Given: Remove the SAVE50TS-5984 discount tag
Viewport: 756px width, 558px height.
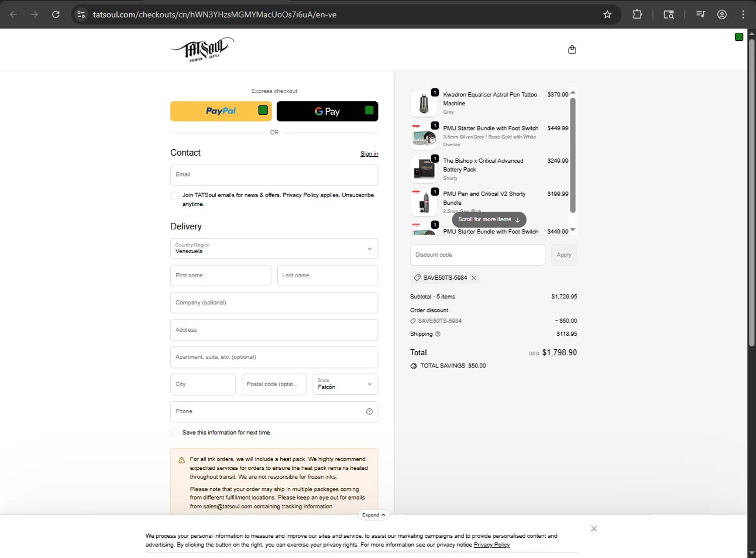Looking at the screenshot, I should [x=474, y=278].
